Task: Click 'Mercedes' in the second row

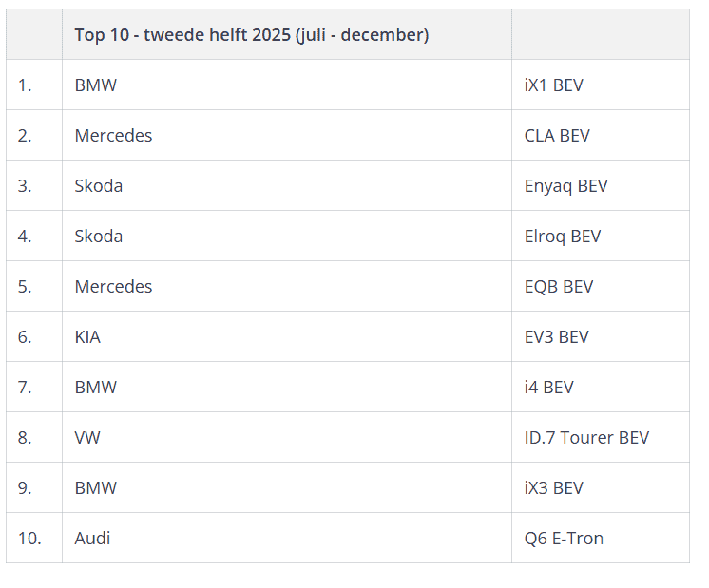Action: (113, 136)
